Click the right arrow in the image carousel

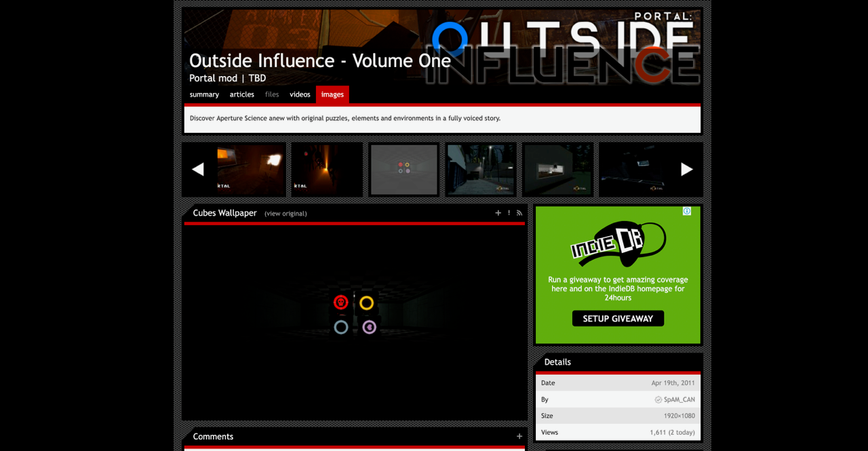[687, 169]
